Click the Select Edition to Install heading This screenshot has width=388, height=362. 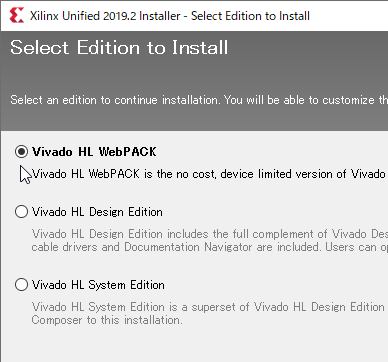119,48
